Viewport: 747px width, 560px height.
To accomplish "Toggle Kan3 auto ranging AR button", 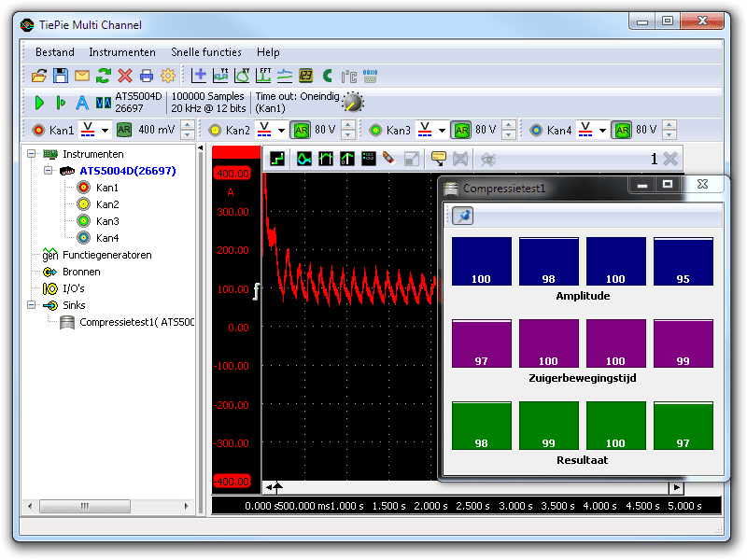I will coord(461,130).
